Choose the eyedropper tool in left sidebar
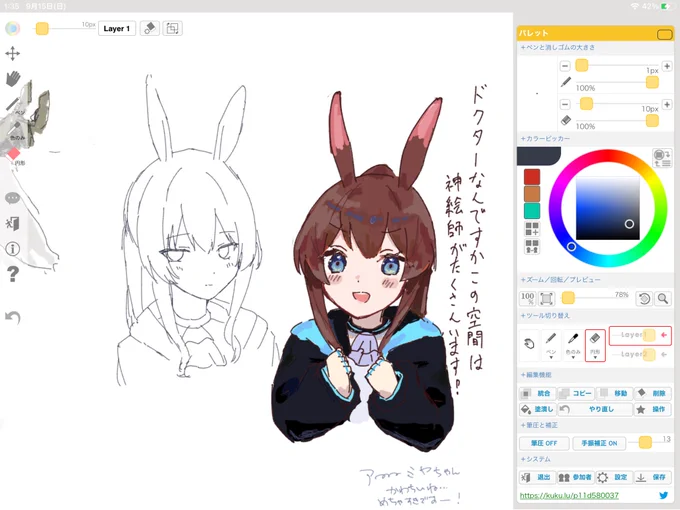Screen dimensions: 680x510 click(16, 130)
